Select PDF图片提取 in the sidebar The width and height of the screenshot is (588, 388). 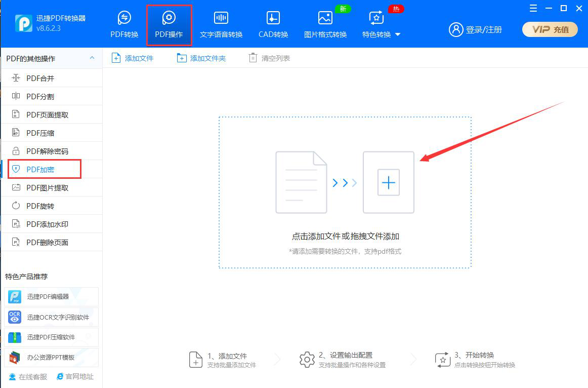(52, 187)
